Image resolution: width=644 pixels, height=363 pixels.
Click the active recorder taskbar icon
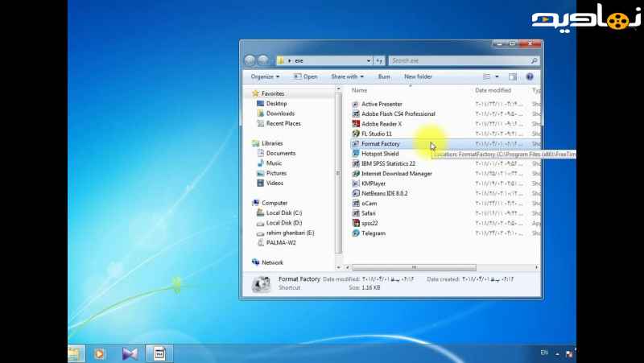[x=159, y=353]
